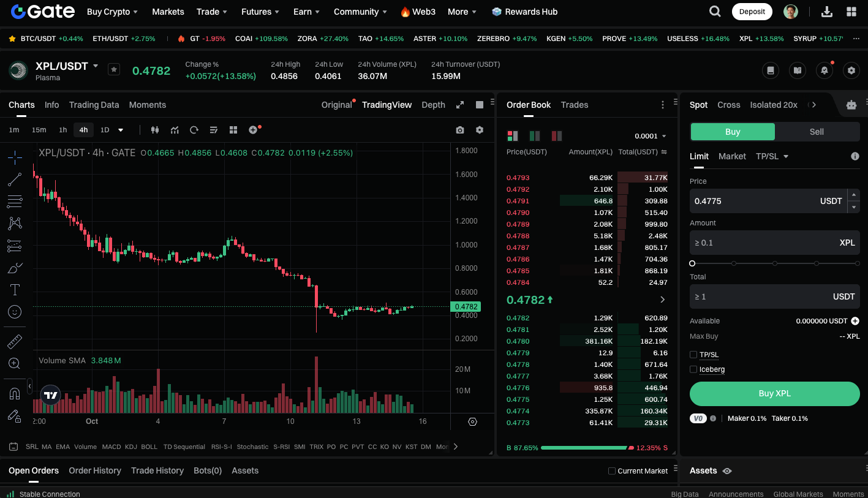The image size is (868, 498).
Task: Open the XPL/USDT pair selector dropdown
Action: 96,66
